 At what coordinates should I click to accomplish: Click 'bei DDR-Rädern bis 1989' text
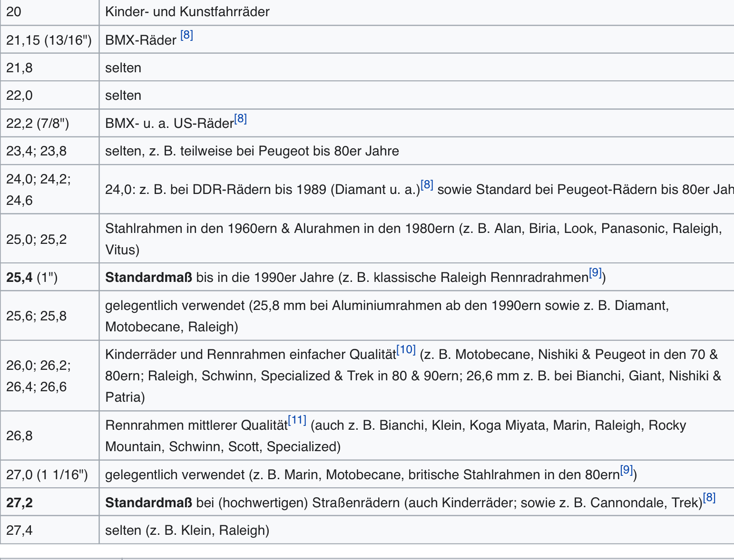pos(231,190)
